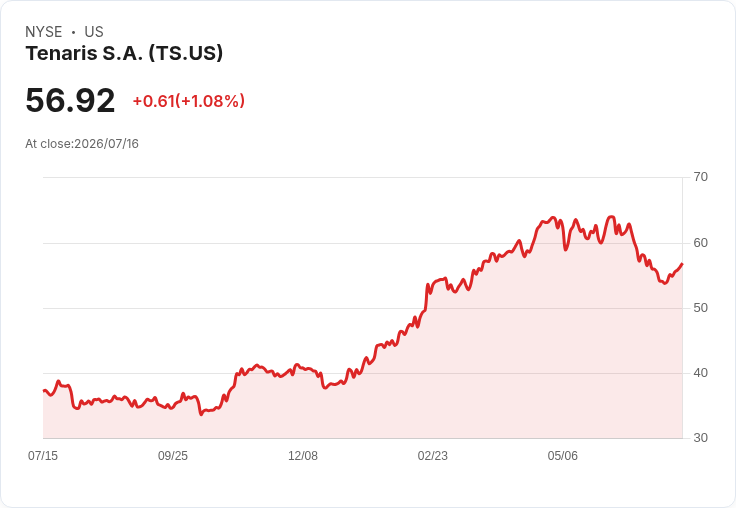The height and width of the screenshot is (508, 736).
Task: Click the rightmost end of the price line
Action: click(x=682, y=264)
